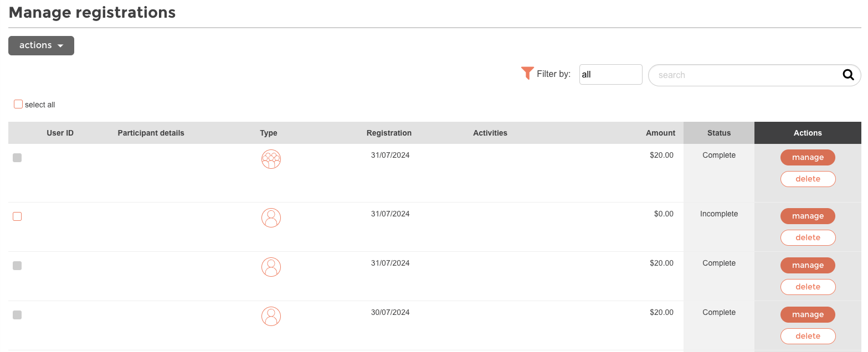Click delete for the 30/07/2024 registration

pyautogui.click(x=808, y=336)
